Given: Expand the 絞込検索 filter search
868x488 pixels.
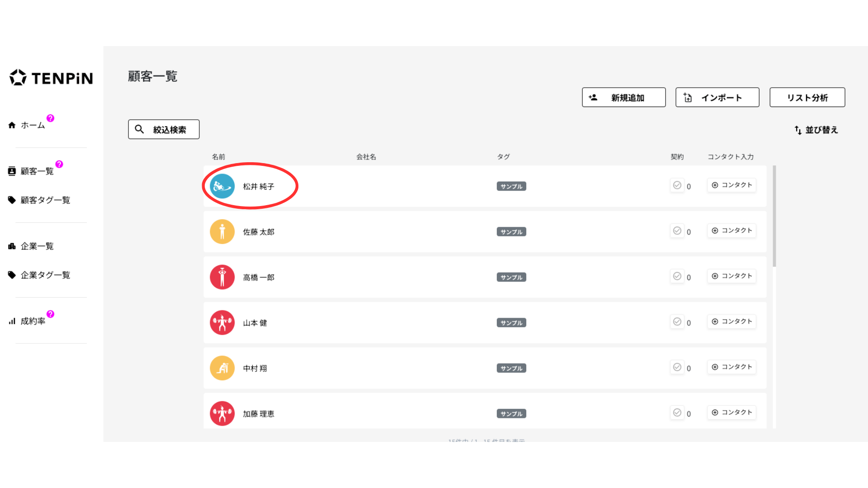Looking at the screenshot, I should (164, 130).
